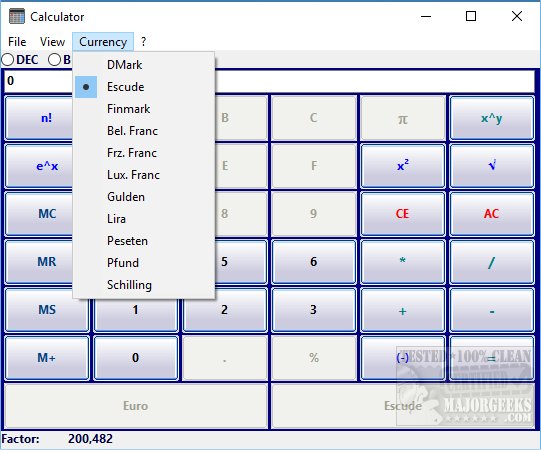
Task: Click the percent % button
Action: coord(314,358)
